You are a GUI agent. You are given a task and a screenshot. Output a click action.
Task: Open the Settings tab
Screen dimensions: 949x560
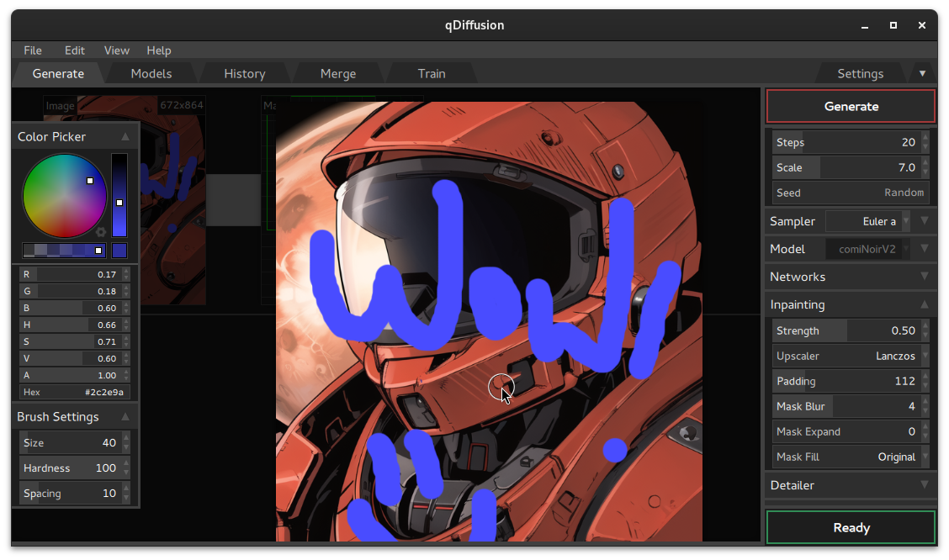(860, 74)
